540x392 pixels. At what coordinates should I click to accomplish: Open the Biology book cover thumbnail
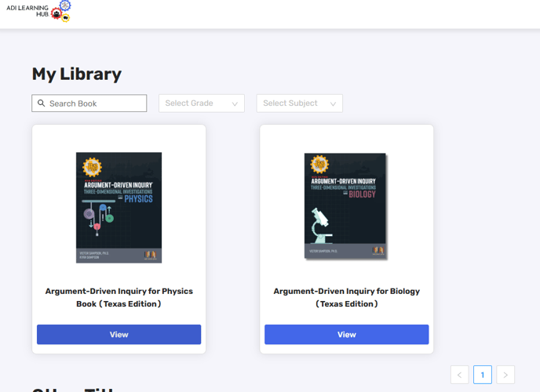[345, 206]
